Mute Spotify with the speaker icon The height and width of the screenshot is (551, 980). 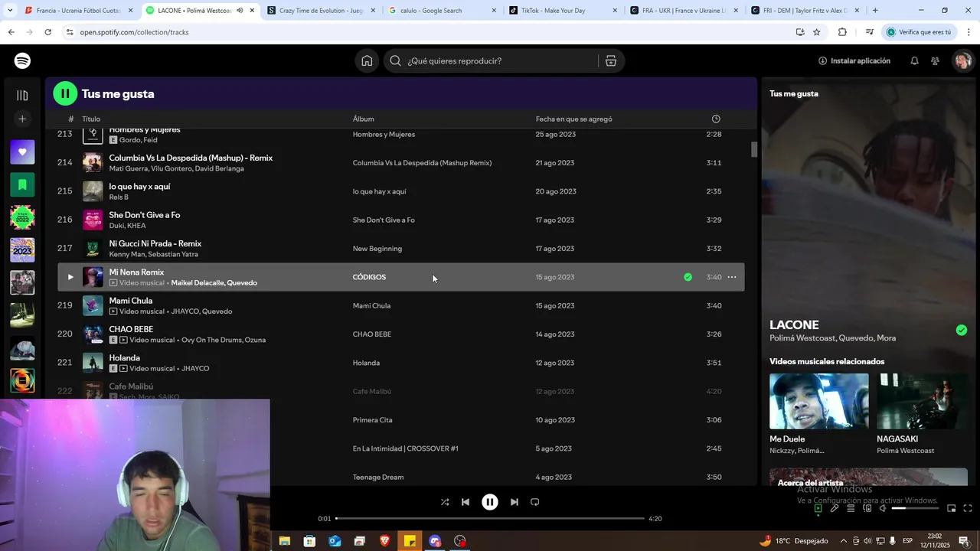pyautogui.click(x=883, y=508)
